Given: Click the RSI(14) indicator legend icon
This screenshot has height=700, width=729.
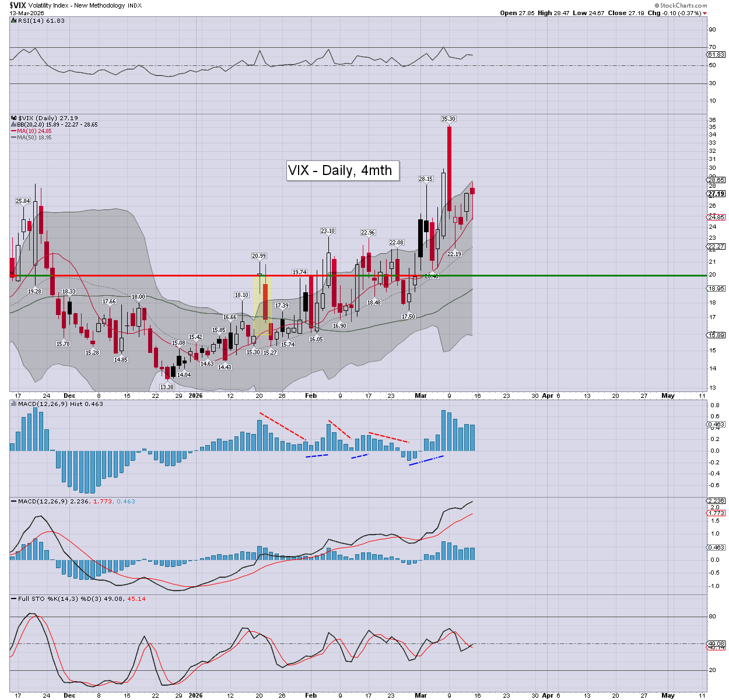Looking at the screenshot, I should [13, 20].
